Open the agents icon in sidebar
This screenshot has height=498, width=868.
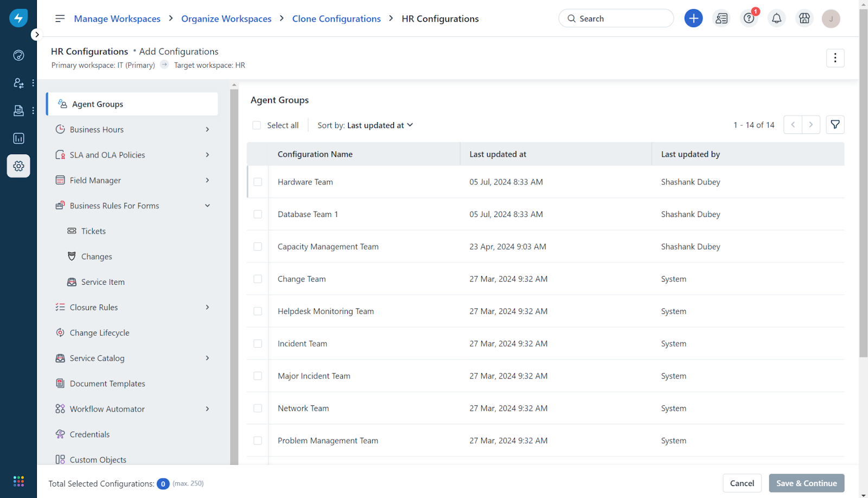(18, 83)
